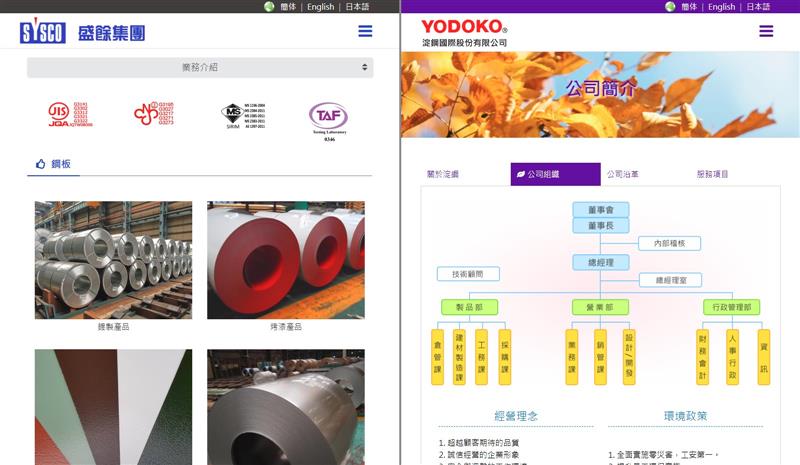This screenshot has height=465, width=800.
Task: Click the 總經理 box in the org chart
Action: coord(601,262)
